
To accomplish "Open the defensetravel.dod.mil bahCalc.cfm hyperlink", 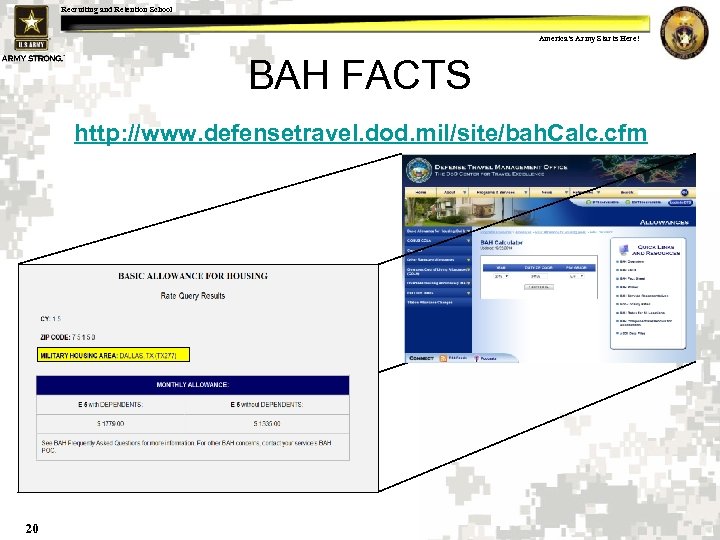I will click(361, 133).
